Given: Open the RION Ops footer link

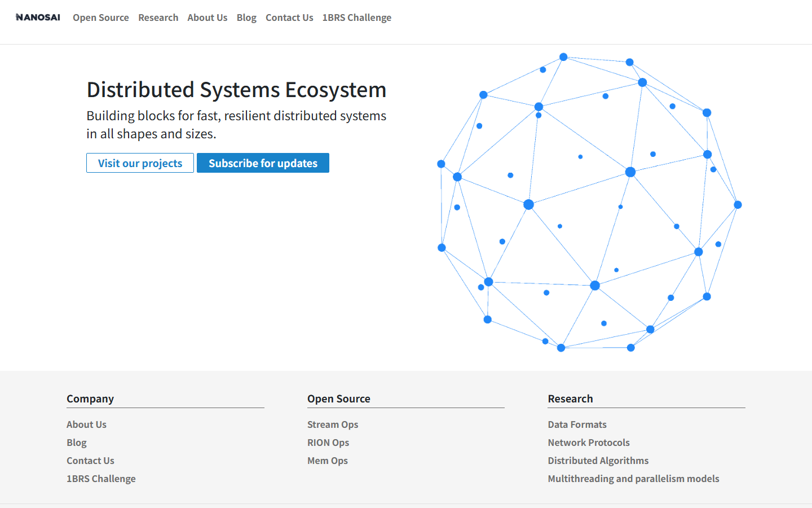Looking at the screenshot, I should [x=328, y=443].
